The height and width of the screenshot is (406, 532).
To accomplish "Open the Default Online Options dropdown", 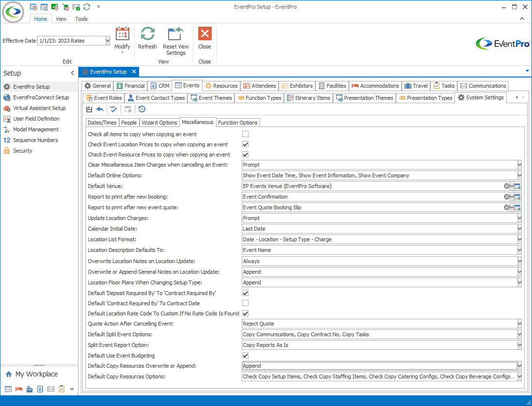I will tap(519, 175).
